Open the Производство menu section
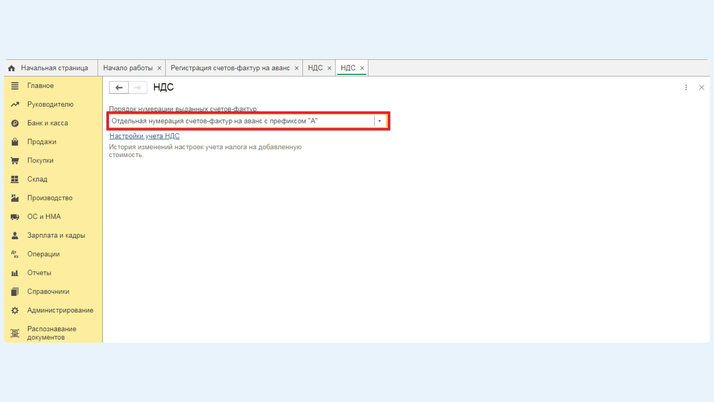The image size is (714, 402). (50, 198)
